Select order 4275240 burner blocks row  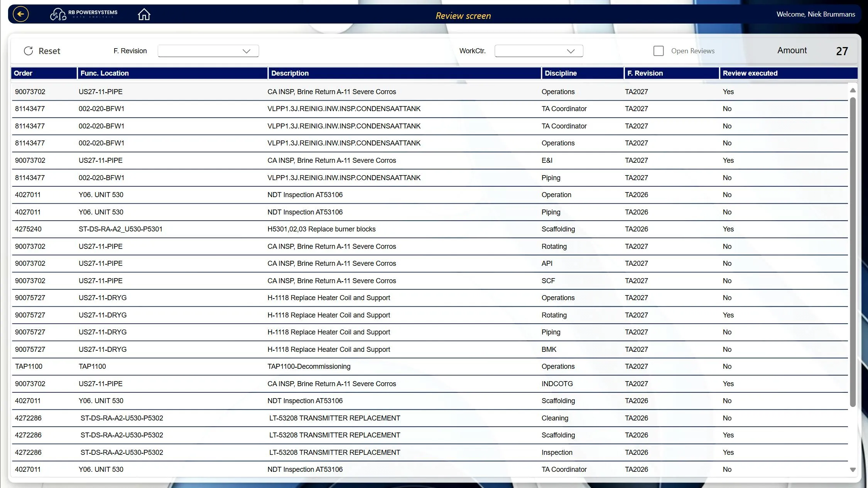coord(430,229)
